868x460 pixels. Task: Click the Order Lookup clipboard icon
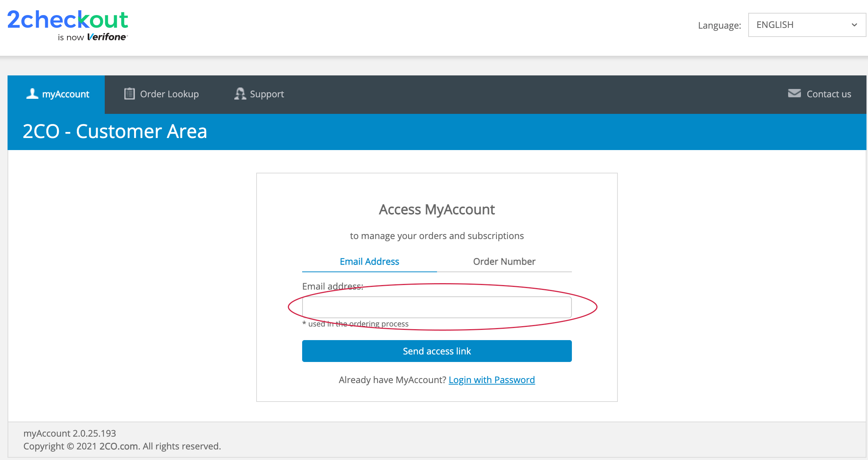pos(129,94)
